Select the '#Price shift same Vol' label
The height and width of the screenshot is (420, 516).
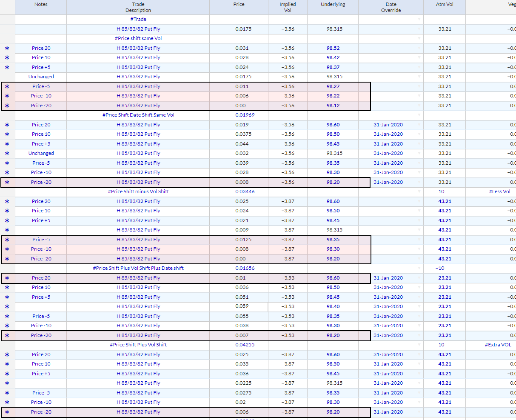[x=138, y=39]
